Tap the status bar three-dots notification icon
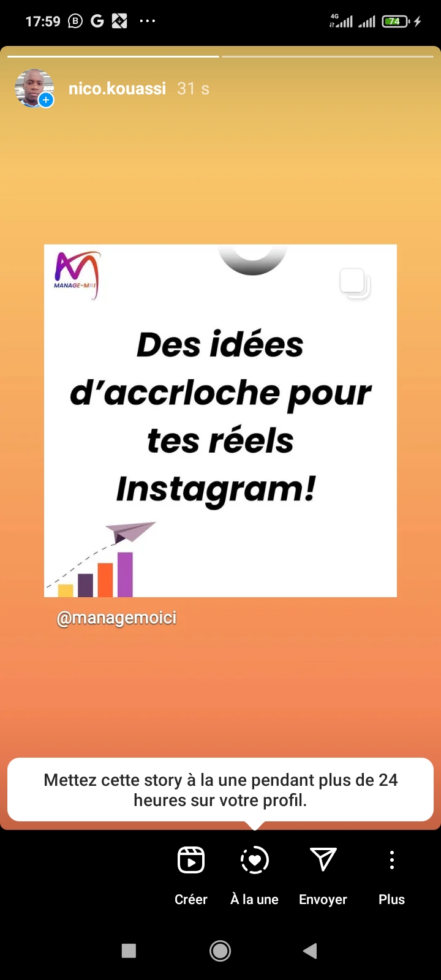Viewport: 441px width, 980px height. coord(148,21)
